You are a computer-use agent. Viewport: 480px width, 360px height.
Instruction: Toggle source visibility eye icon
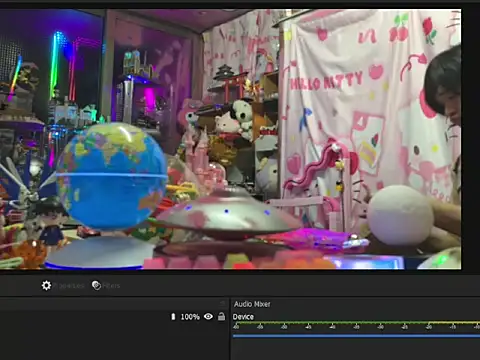coord(208,316)
